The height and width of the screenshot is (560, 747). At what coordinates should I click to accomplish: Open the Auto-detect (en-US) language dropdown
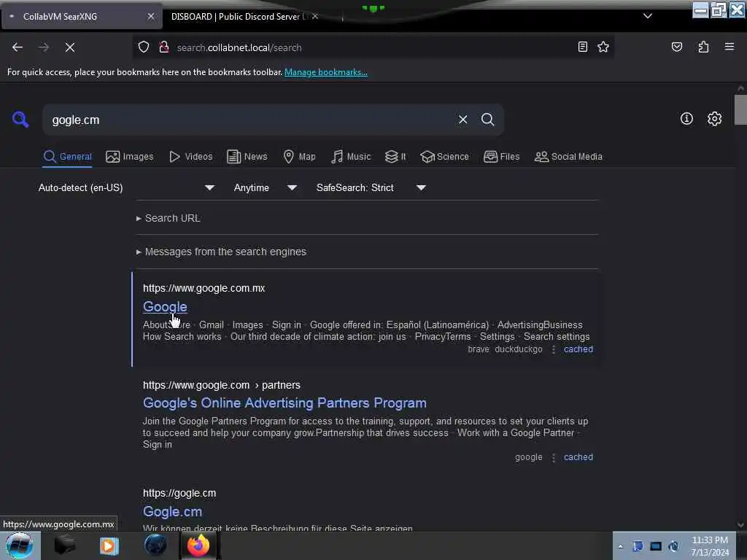click(126, 187)
